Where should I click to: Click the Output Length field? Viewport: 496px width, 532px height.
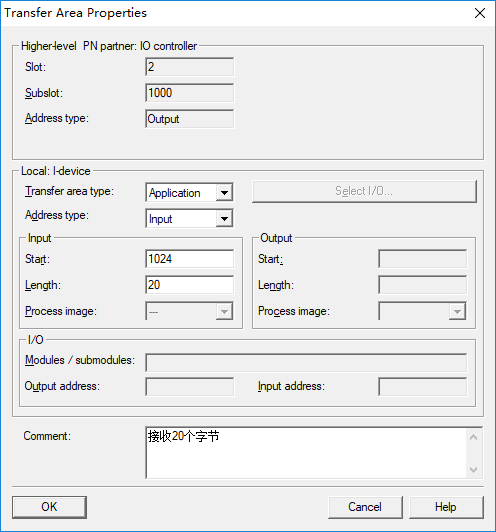point(422,285)
